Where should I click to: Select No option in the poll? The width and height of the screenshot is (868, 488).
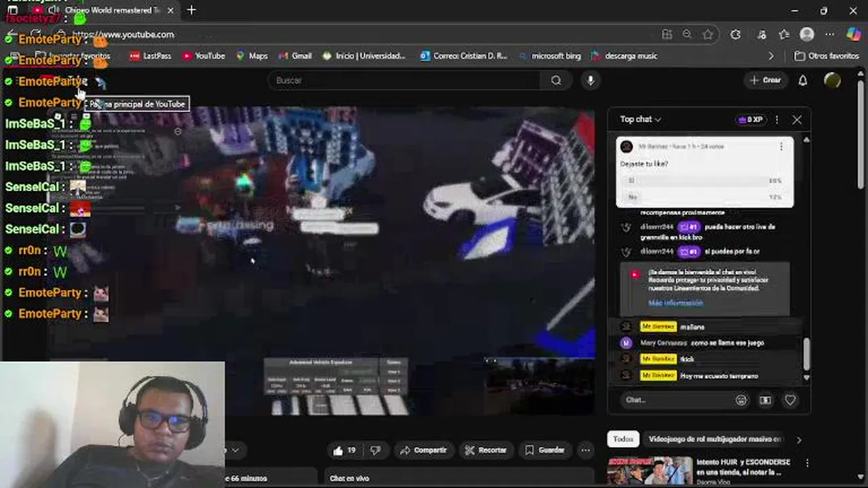[x=705, y=197]
